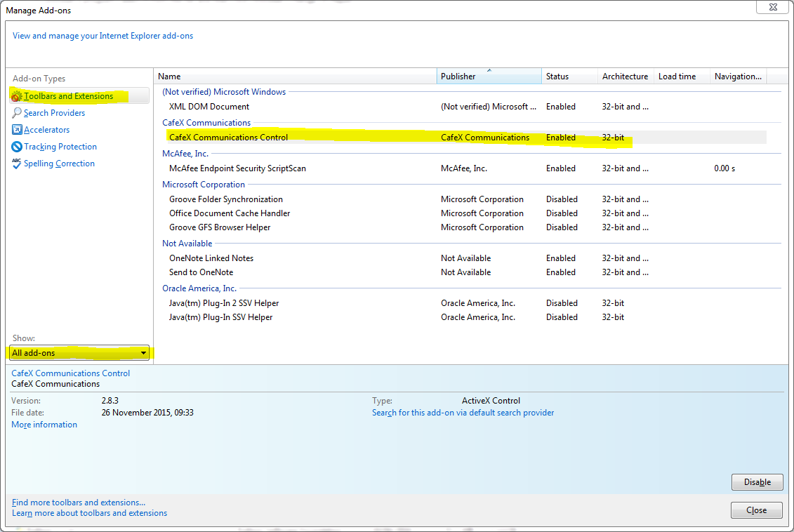Search for this add-on via default provider
The image size is (794, 532).
click(463, 413)
